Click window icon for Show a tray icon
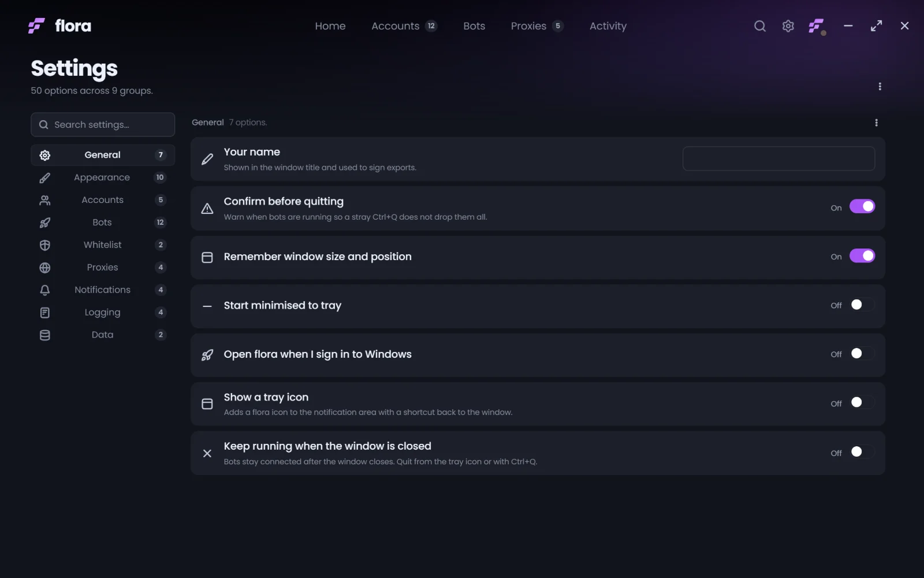The height and width of the screenshot is (578, 924). pyautogui.click(x=207, y=404)
